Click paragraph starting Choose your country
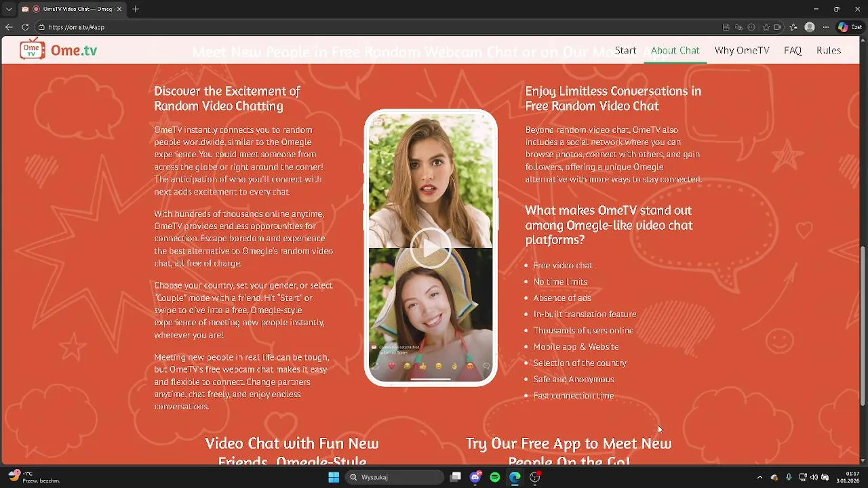This screenshot has height=488, width=868. 243,310
